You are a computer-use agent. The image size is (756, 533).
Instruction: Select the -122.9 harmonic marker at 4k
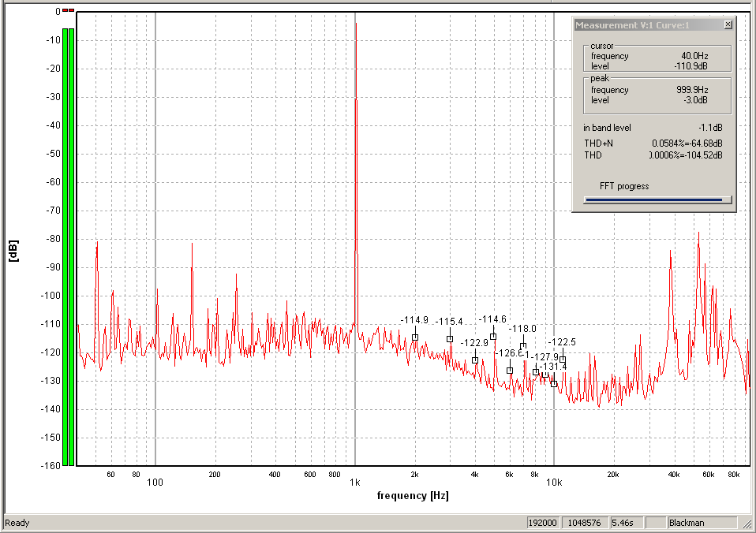click(x=475, y=360)
